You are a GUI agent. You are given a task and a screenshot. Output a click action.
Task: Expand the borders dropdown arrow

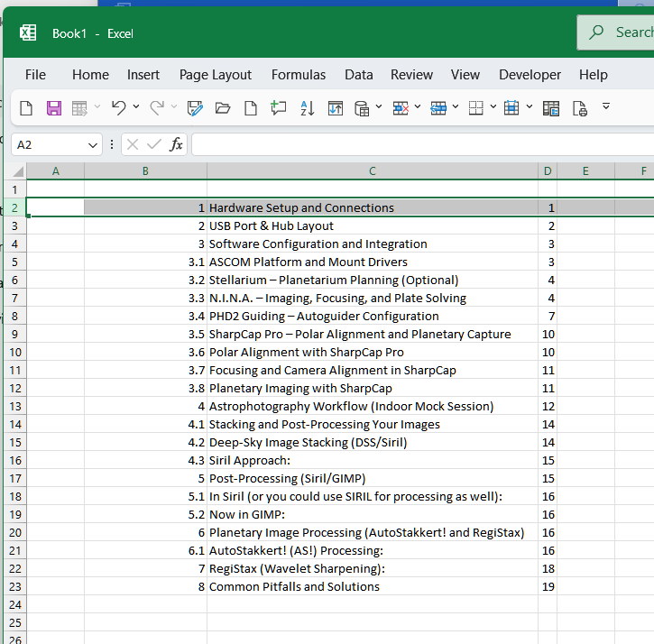(x=493, y=106)
